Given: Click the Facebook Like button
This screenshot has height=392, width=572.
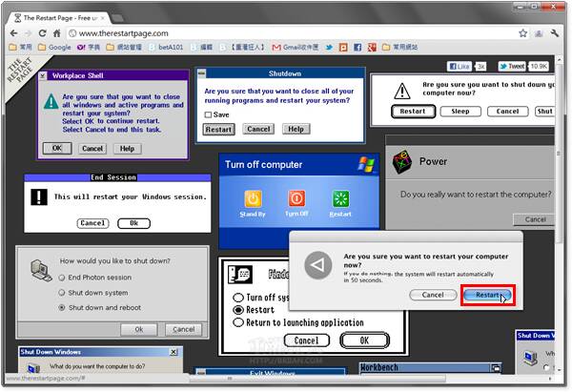Looking at the screenshot, I should pyautogui.click(x=460, y=66).
